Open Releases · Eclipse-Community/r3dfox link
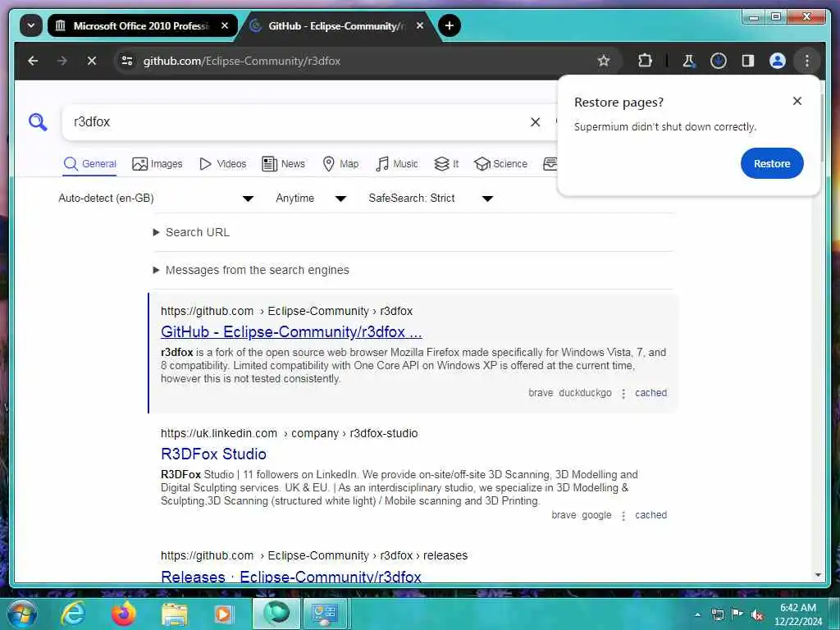The image size is (840, 630). coord(291,577)
